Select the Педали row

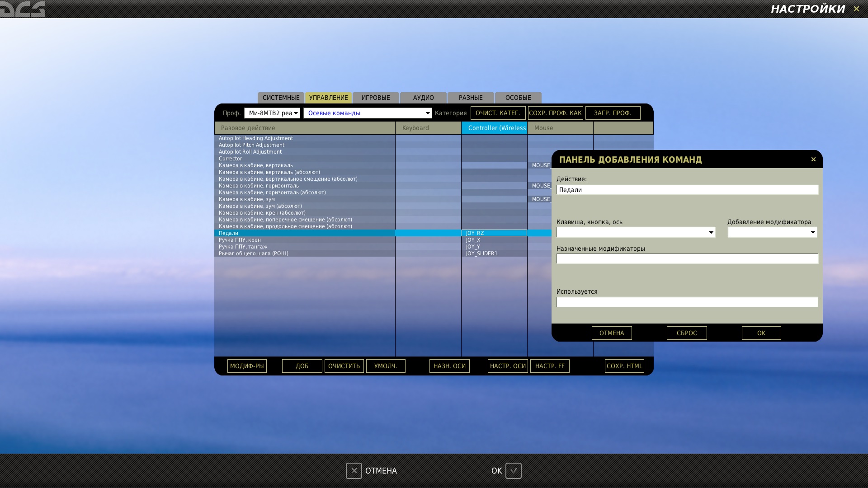[305, 233]
